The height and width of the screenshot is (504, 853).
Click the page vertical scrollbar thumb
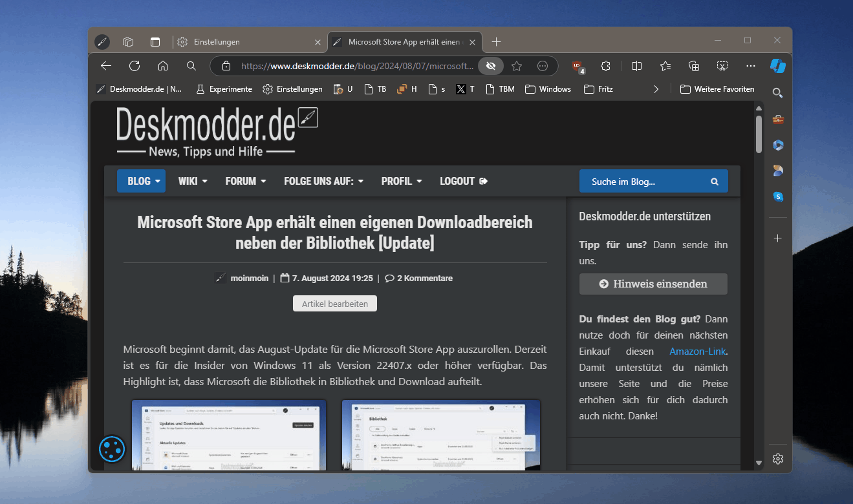[x=759, y=134]
